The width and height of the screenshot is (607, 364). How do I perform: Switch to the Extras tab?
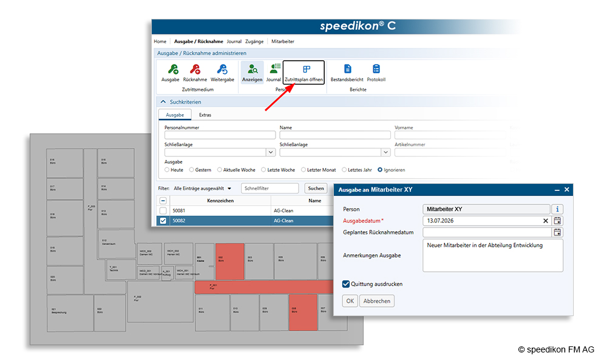[x=205, y=115]
